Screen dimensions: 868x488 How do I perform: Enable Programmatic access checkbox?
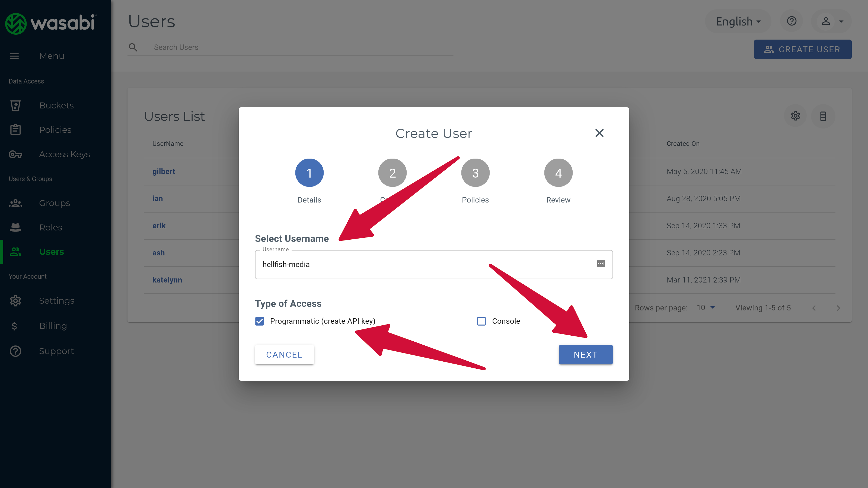[x=259, y=320]
